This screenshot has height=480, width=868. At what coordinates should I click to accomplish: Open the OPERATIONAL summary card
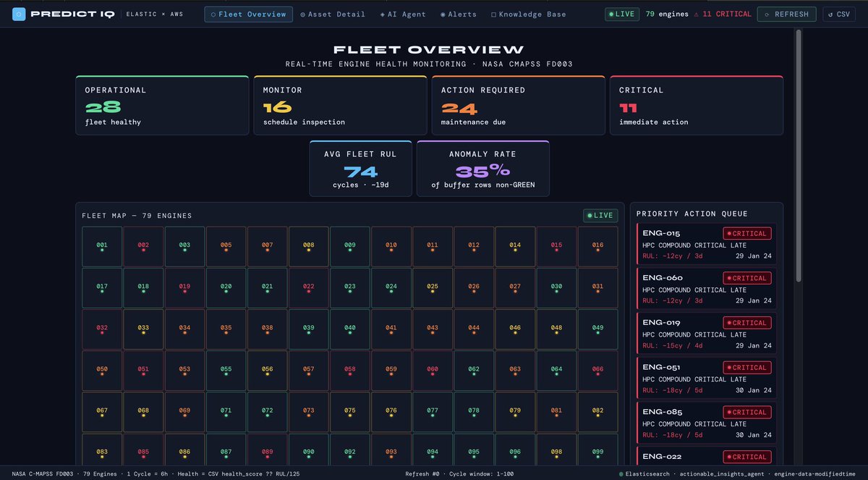162,105
